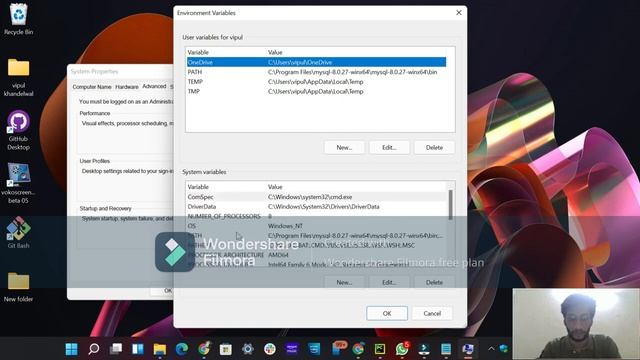Open Settings gear in the taskbar
The height and width of the screenshot is (360, 640).
tap(248, 349)
